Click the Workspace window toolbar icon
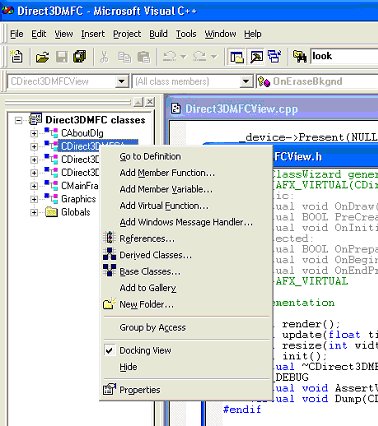378x426 pixels. (237, 57)
